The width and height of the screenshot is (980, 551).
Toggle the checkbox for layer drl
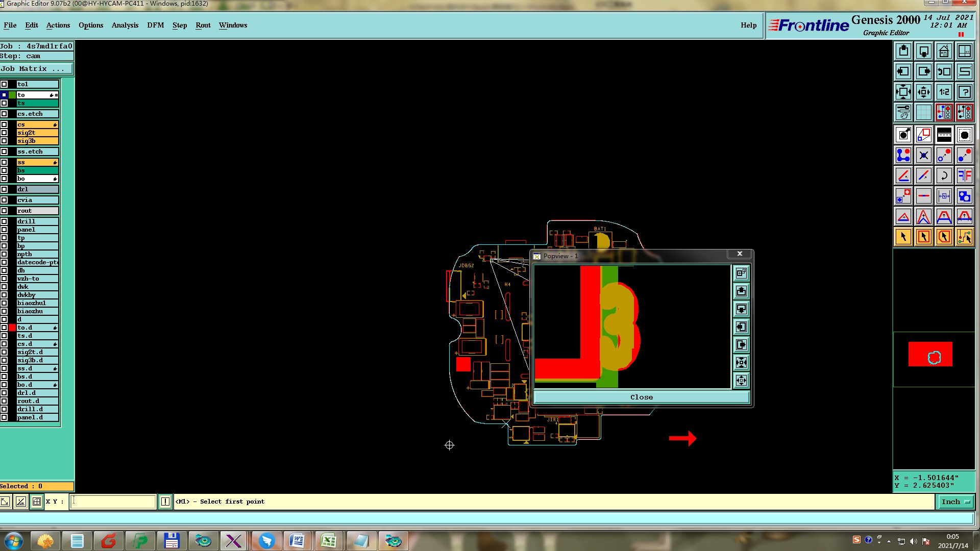click(x=4, y=189)
